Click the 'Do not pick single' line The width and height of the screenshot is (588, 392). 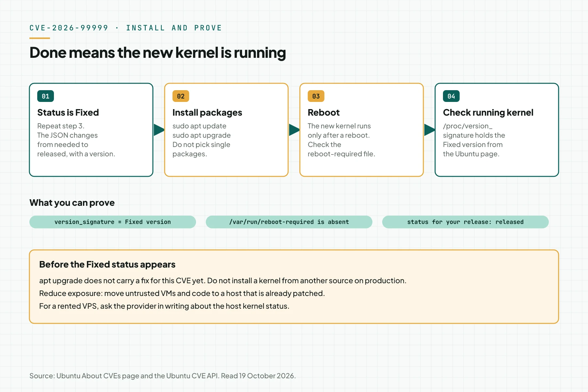click(201, 144)
